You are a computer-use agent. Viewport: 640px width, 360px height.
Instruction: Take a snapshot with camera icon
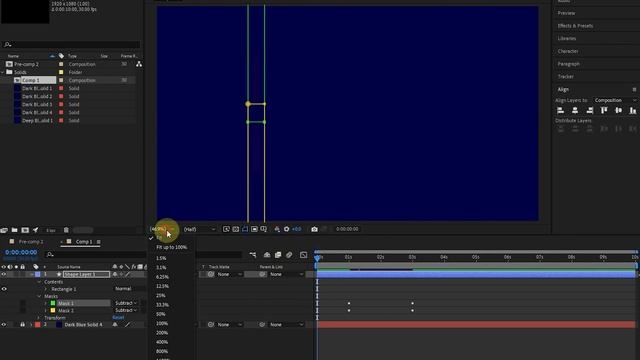pos(314,229)
